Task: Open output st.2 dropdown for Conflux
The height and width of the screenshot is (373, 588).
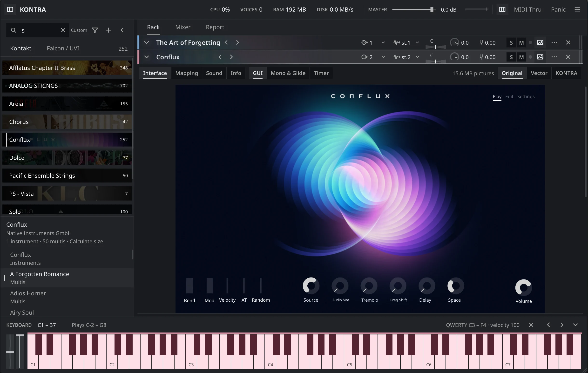Action: 406,57
